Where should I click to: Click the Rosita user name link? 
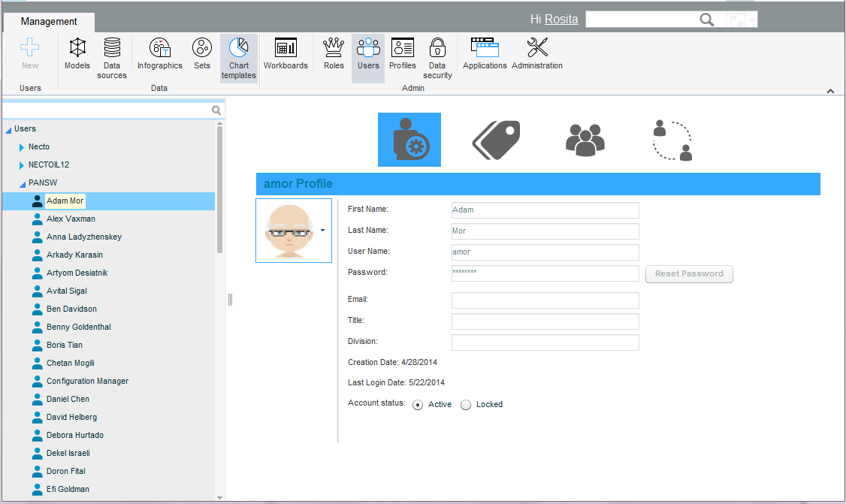[x=561, y=20]
